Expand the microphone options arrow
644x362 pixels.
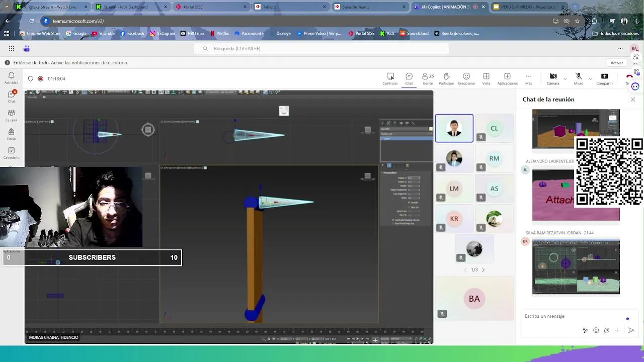[590, 78]
